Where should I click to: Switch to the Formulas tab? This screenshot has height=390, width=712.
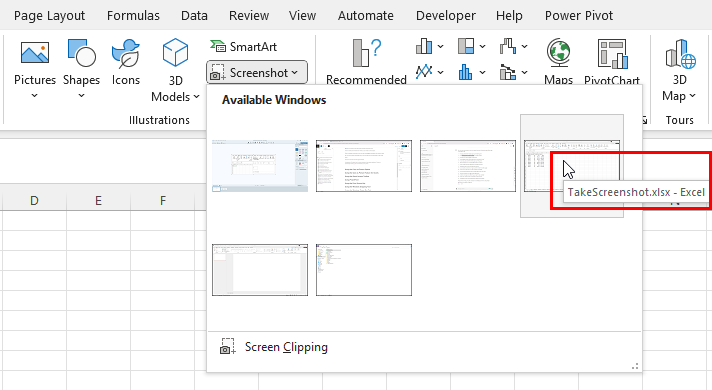pos(133,15)
